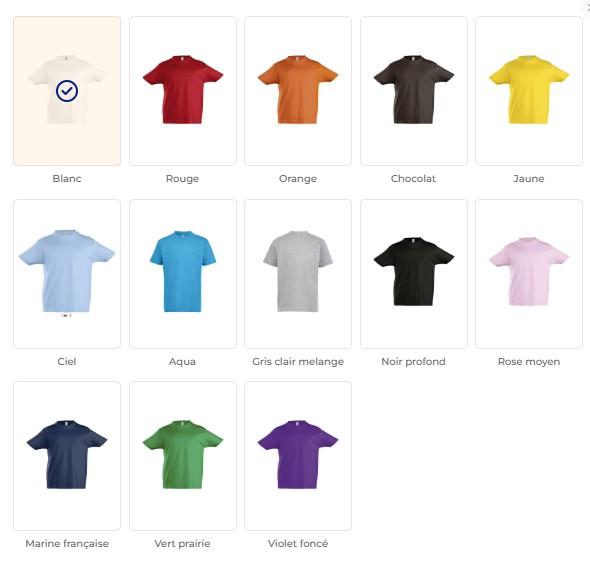
Task: Pick the Vert prairie green t-shirt
Action: point(183,456)
